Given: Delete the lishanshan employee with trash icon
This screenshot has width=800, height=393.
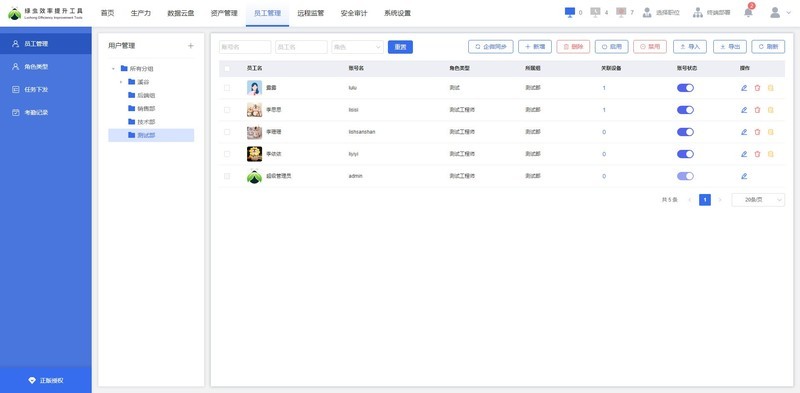Looking at the screenshot, I should (757, 132).
